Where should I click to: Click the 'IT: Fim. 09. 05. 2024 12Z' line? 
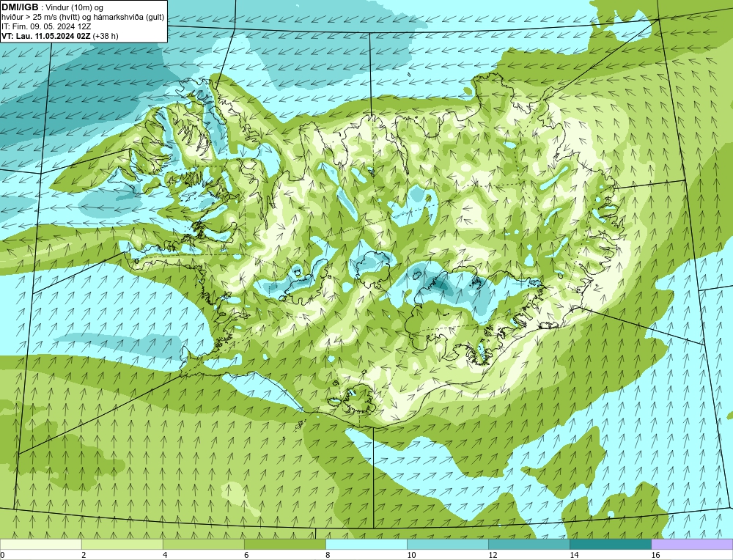pos(46,26)
